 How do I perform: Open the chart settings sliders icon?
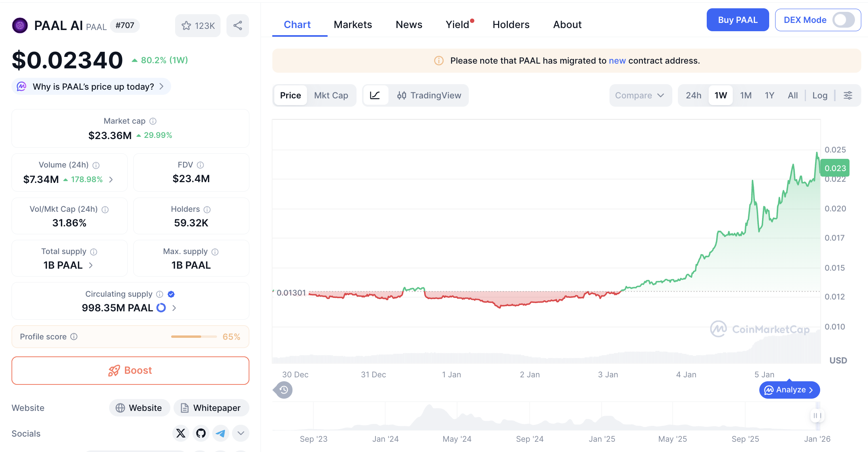point(848,95)
